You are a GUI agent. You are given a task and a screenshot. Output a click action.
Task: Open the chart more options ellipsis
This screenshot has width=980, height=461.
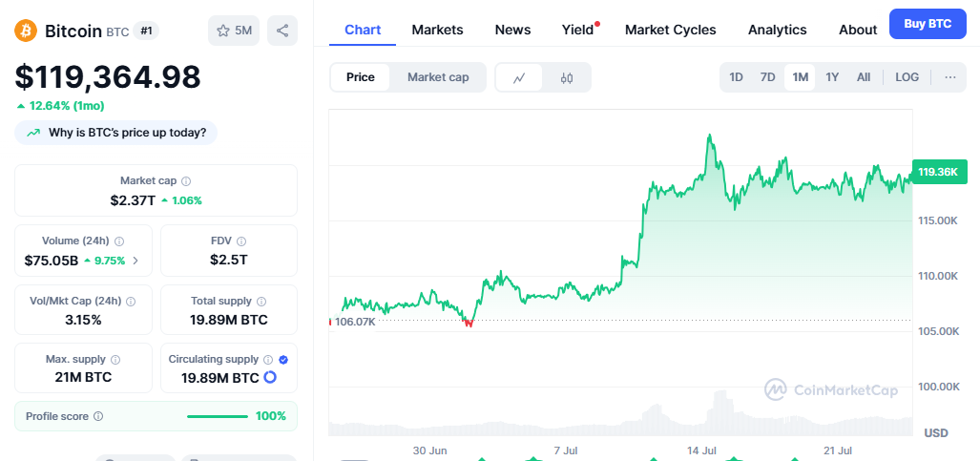pyautogui.click(x=950, y=77)
